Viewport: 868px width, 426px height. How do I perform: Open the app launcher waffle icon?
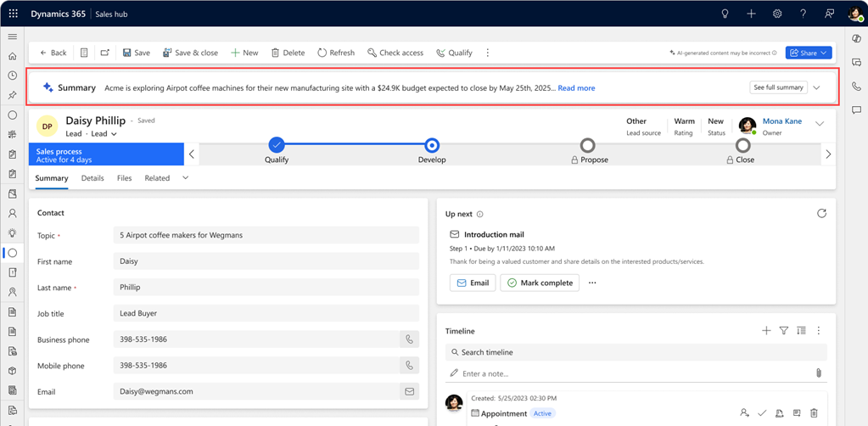click(13, 14)
